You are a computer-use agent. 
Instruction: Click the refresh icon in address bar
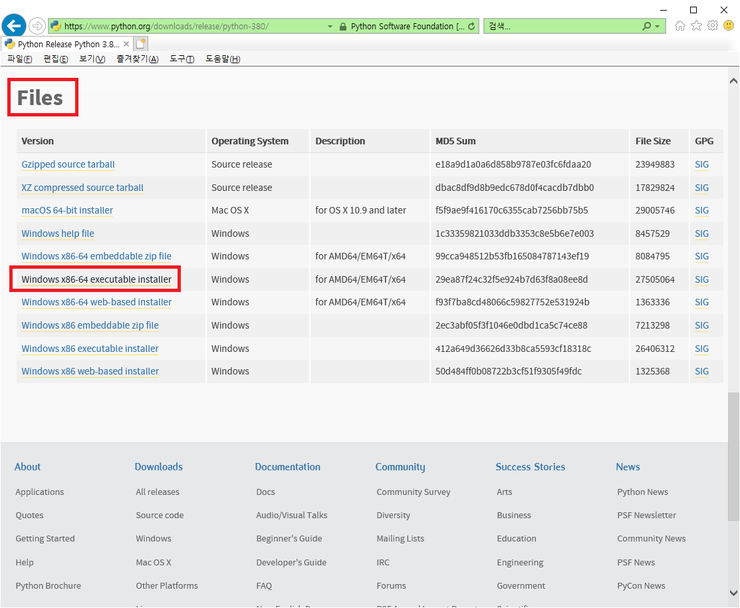(472, 26)
